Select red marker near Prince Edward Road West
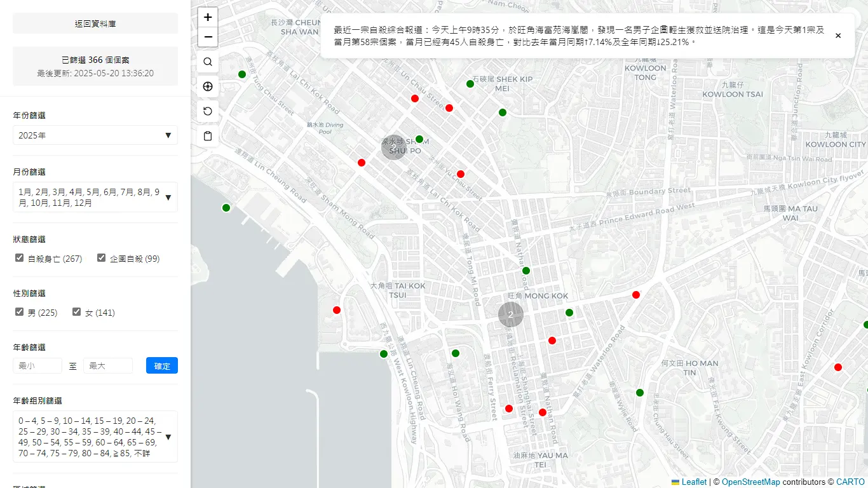868x488 pixels. click(636, 295)
